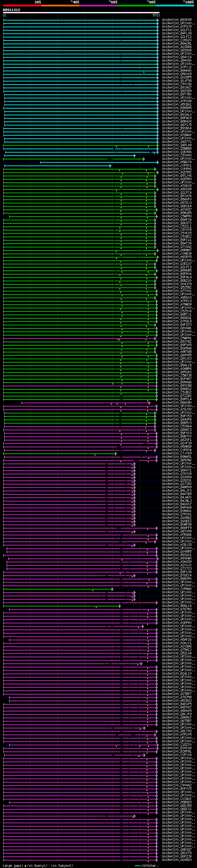Select hit label UniRef100_Q7KY08
The width and height of the screenshot is (197, 868).
tap(176, 474)
